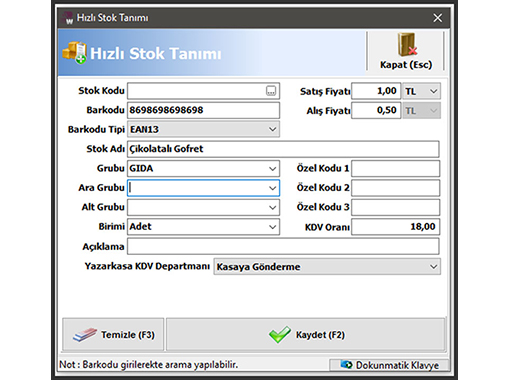Click the Stok Kodu browse ellipsis icon

(x=271, y=91)
